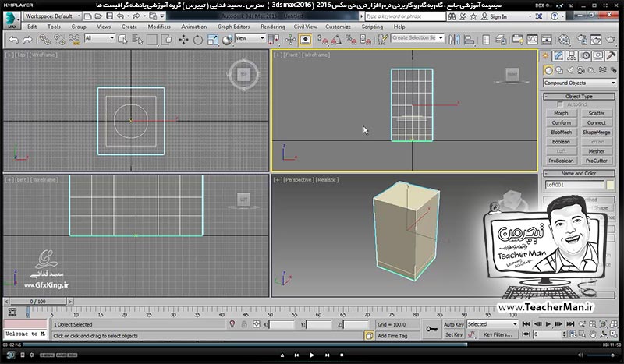624x364 pixels.
Task: Activate the Select and Move tool
Action: 183,40
